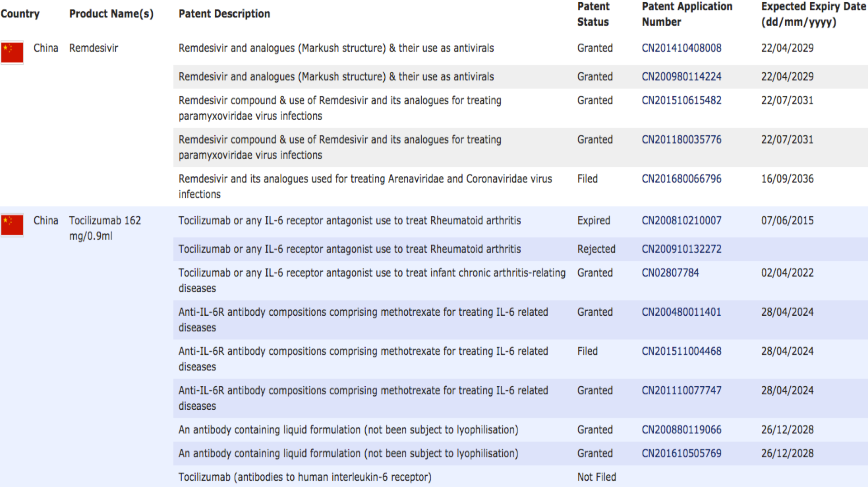Click the Expected Expiry Date column header
The height and width of the screenshot is (487, 868).
coord(813,14)
